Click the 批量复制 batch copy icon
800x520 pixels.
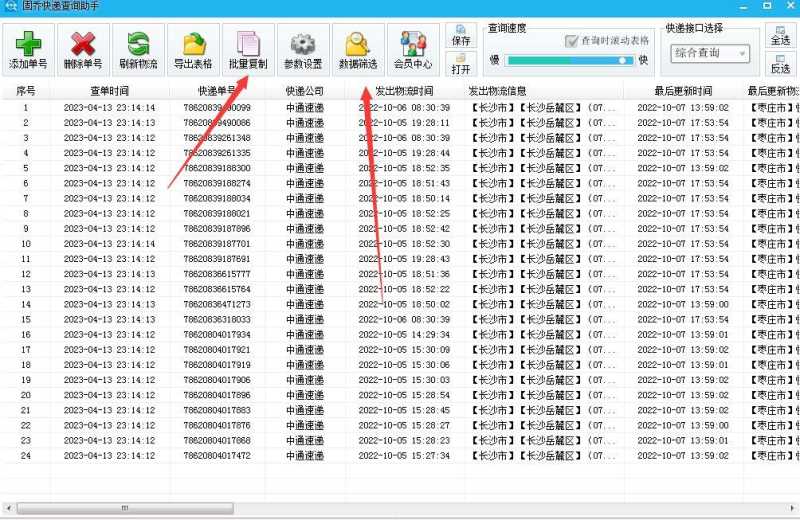tap(247, 45)
